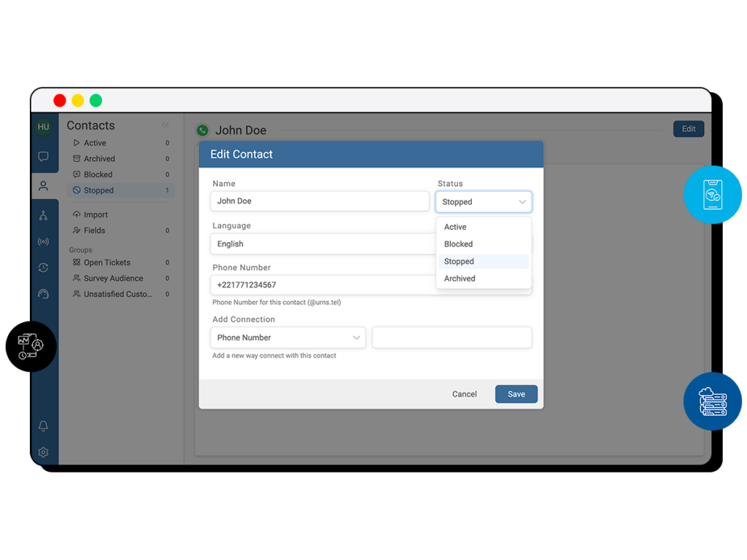
Task: Click the empty Add Connection value field
Action: click(x=452, y=338)
